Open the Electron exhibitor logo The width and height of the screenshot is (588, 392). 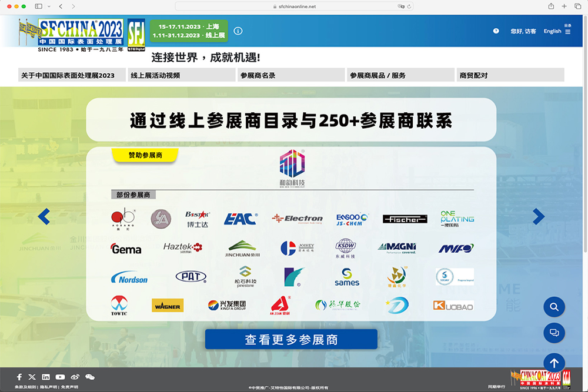pyautogui.click(x=298, y=219)
